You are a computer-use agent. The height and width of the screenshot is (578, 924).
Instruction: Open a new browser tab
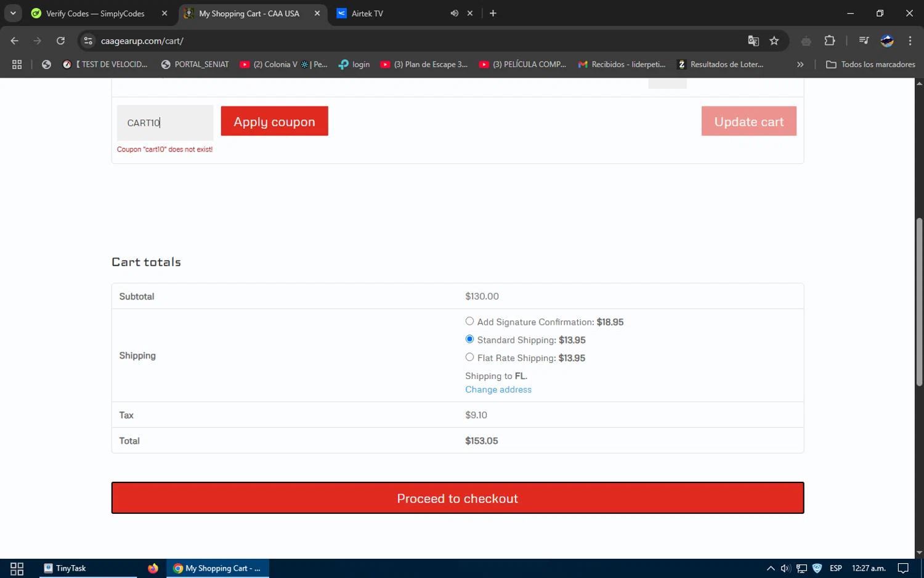tap(493, 13)
